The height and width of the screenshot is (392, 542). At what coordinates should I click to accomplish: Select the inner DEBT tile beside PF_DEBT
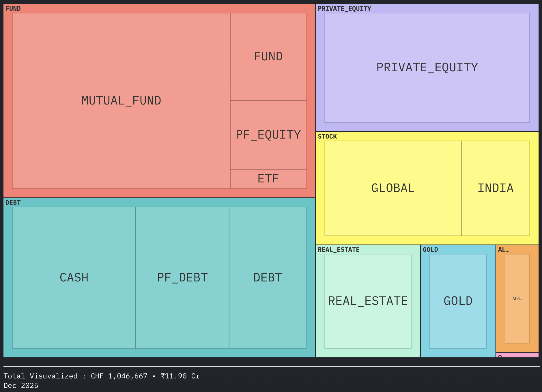(268, 277)
